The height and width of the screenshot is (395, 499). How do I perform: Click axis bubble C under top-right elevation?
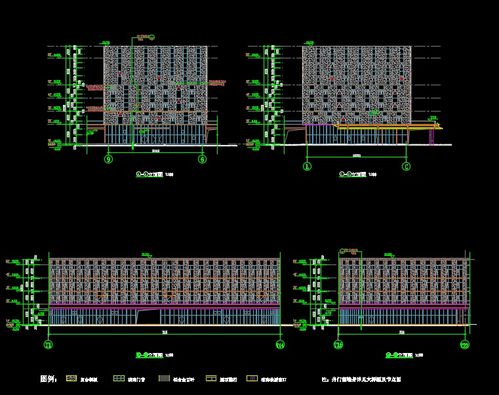[x=406, y=166]
